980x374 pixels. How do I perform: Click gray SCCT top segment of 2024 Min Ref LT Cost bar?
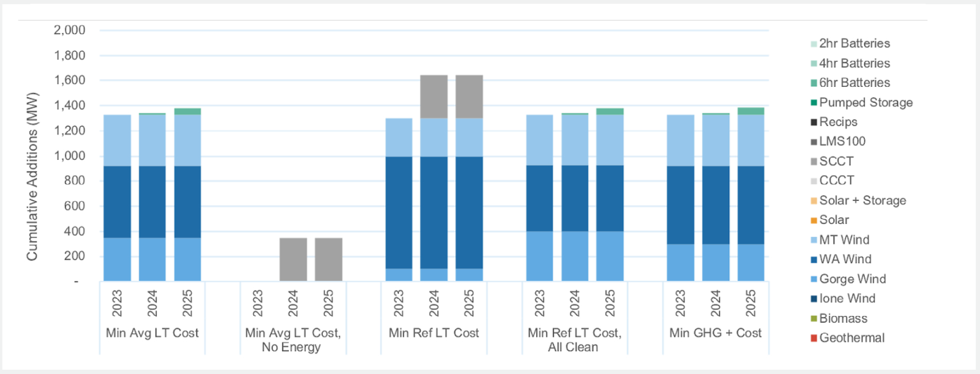point(434,97)
